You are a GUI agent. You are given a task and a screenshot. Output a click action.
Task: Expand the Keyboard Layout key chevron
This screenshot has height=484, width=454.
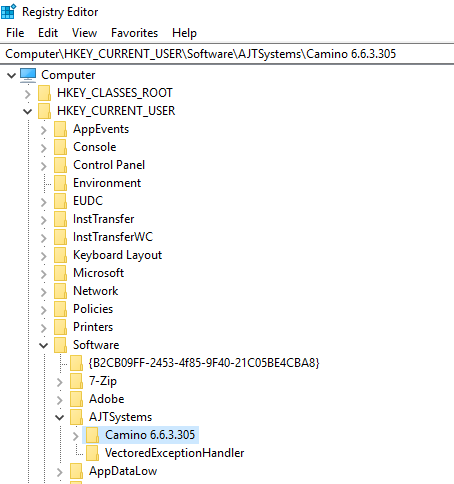pyautogui.click(x=43, y=256)
